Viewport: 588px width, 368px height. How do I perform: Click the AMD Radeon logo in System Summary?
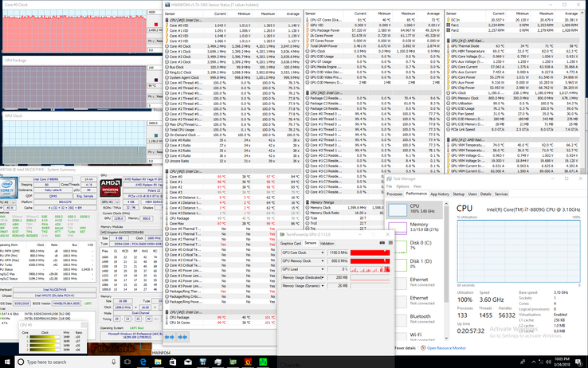pos(110,188)
